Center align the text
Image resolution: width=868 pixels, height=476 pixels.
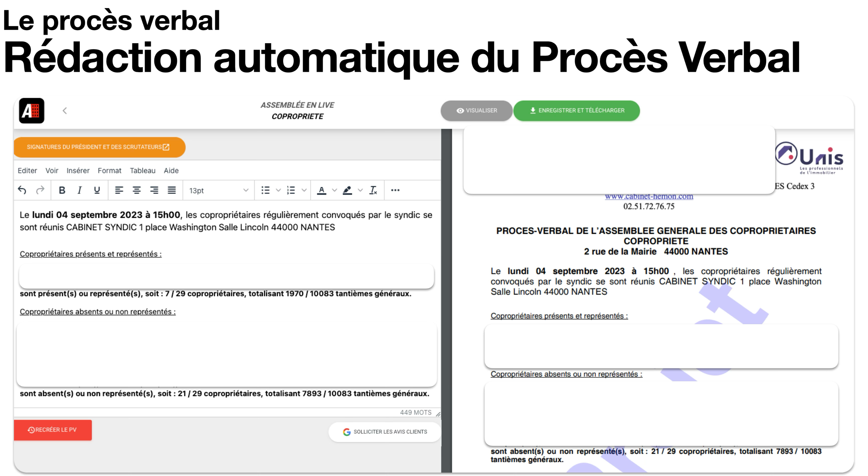pyautogui.click(x=137, y=190)
